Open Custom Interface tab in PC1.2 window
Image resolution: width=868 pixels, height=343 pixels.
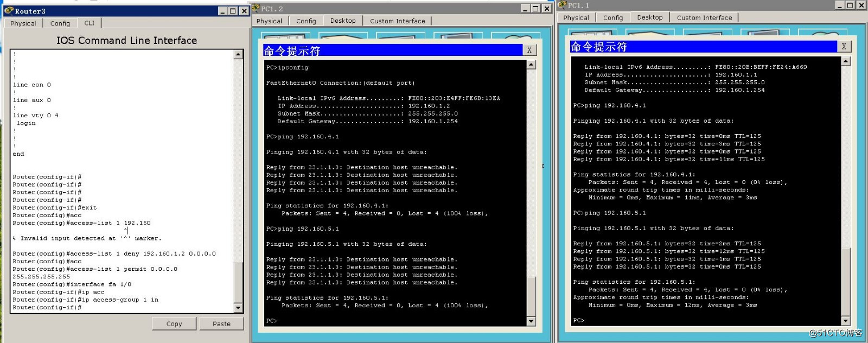tap(398, 21)
